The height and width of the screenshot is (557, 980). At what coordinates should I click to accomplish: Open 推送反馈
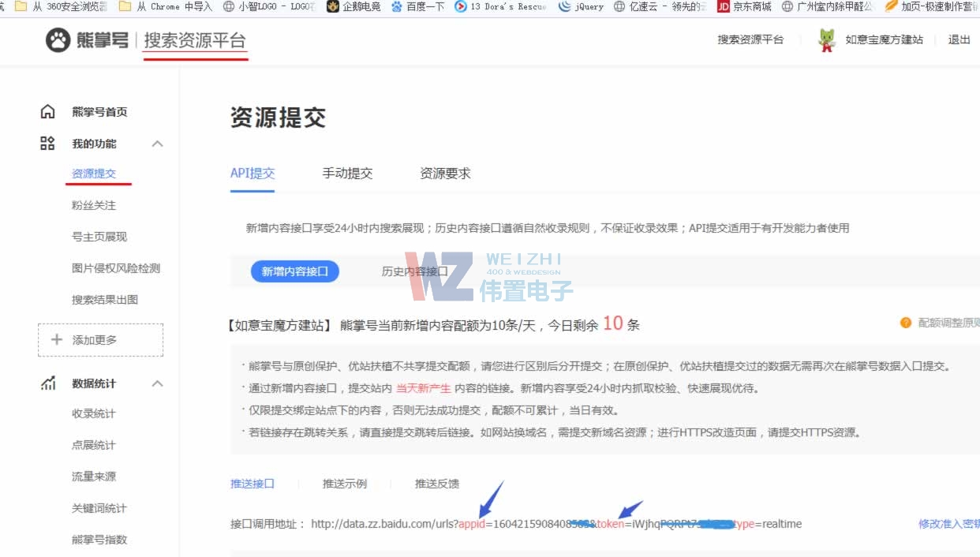pos(436,484)
